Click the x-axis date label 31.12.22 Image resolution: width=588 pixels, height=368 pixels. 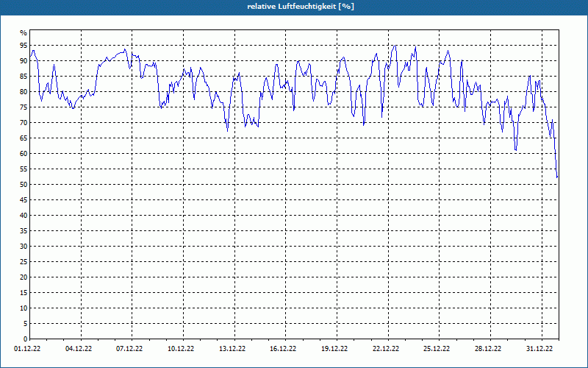539,349
